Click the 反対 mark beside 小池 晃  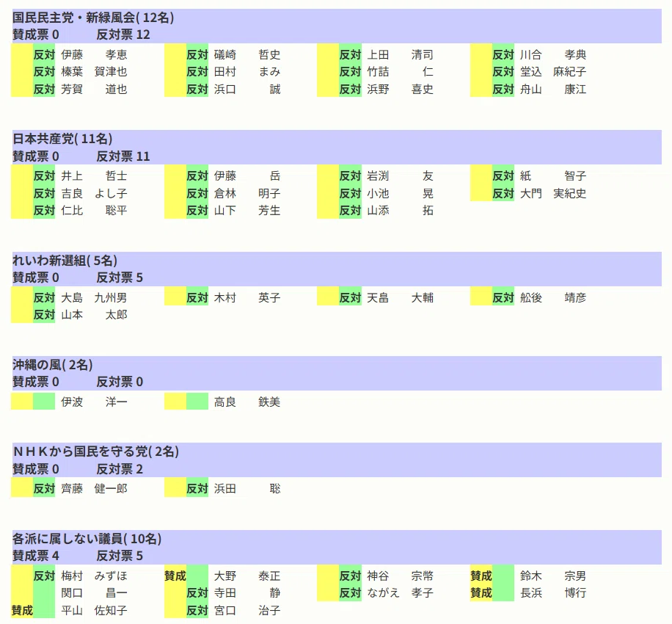pos(350,193)
